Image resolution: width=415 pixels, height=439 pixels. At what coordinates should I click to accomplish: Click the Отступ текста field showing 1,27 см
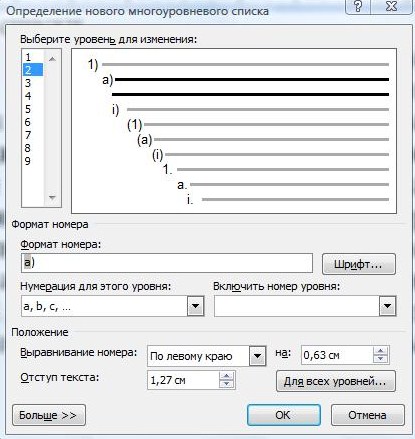point(183,380)
